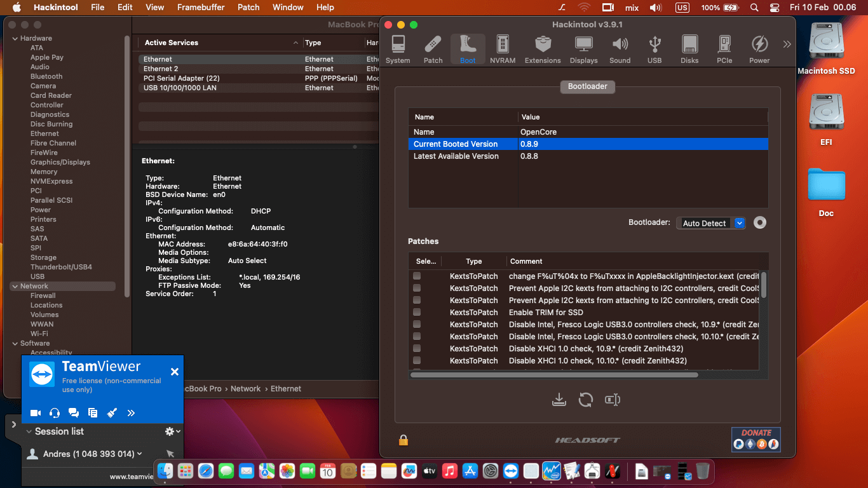Toggle checkbox for Disable XHCI 1.0 check 10.10

pos(417,360)
